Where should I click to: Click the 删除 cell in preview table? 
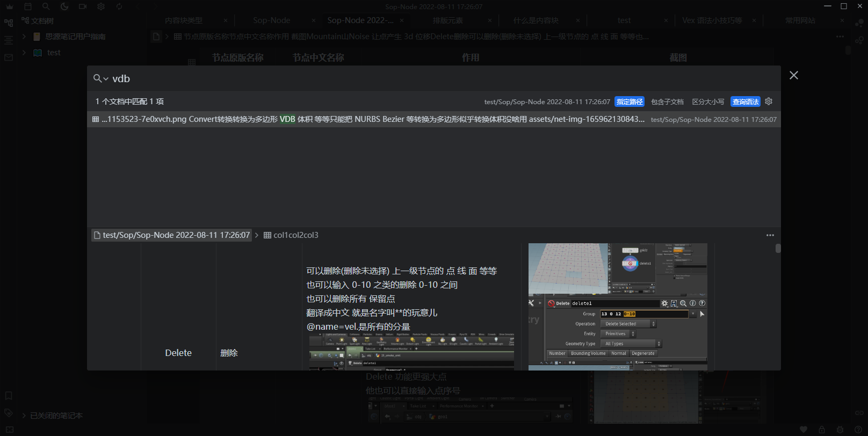click(229, 353)
